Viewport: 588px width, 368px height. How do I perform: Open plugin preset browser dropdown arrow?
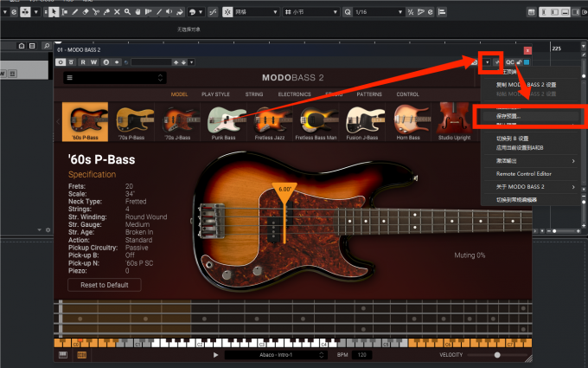[192, 62]
